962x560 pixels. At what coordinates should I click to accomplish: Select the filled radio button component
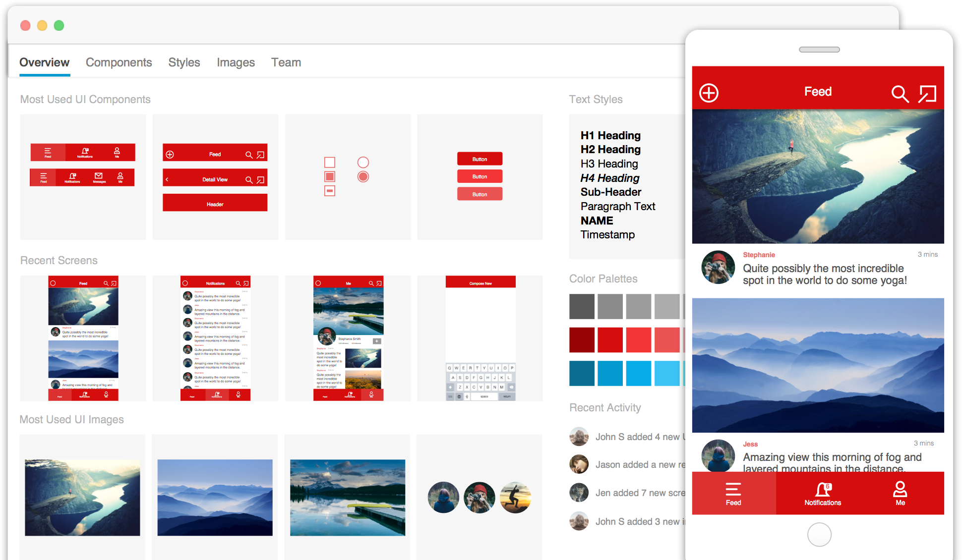[363, 176]
